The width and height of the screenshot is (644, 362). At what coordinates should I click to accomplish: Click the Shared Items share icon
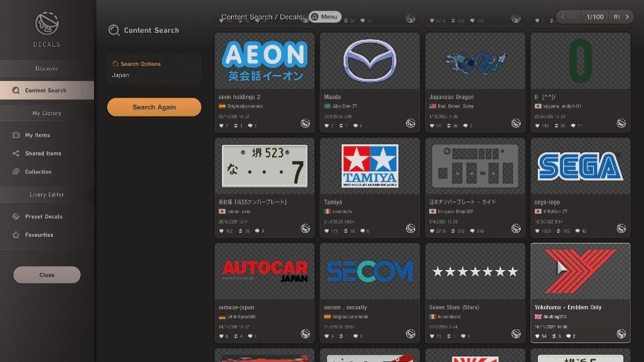coord(16,153)
